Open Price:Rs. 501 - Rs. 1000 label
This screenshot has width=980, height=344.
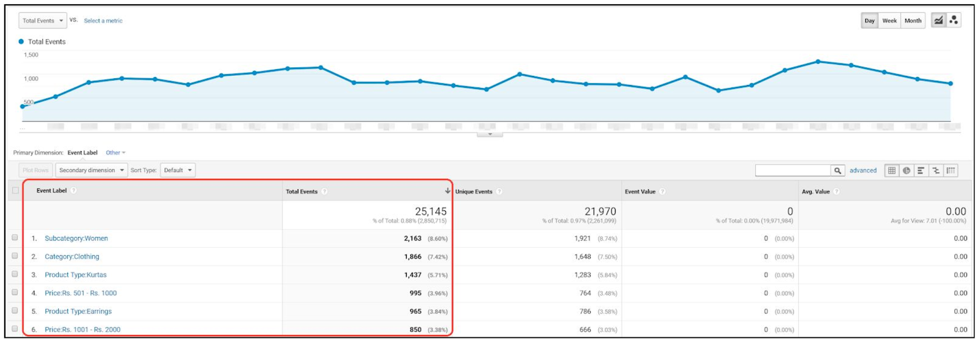tap(80, 293)
